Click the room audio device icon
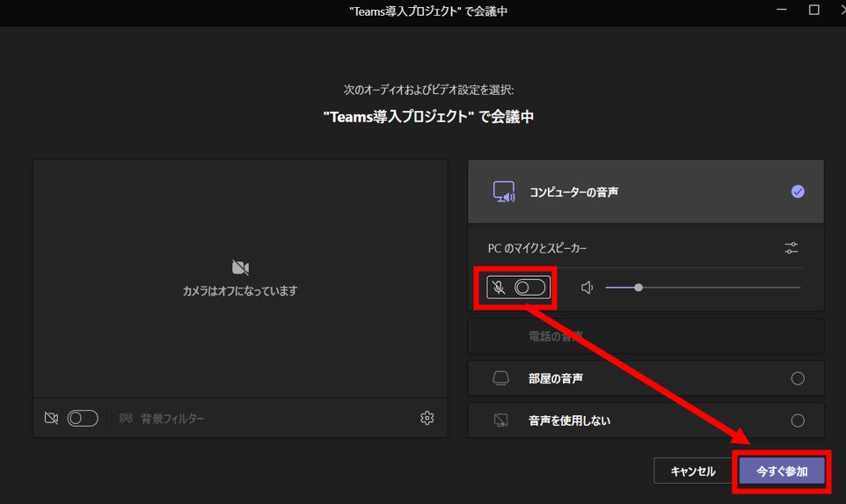Viewport: 846px width, 504px height. 500,378
